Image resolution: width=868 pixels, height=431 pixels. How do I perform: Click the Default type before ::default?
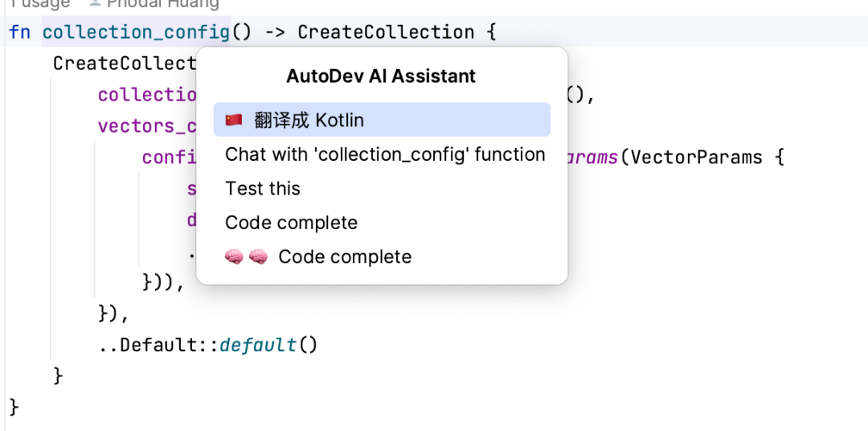(158, 345)
